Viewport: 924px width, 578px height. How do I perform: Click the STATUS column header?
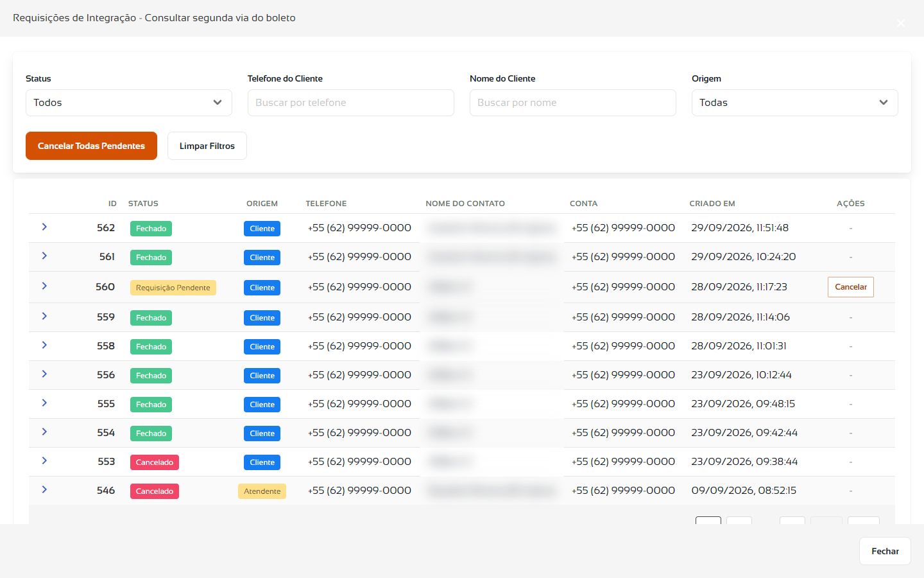(x=143, y=204)
